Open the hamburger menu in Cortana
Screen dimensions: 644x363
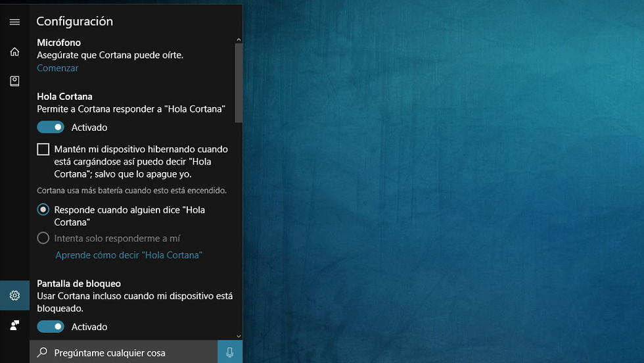point(14,22)
